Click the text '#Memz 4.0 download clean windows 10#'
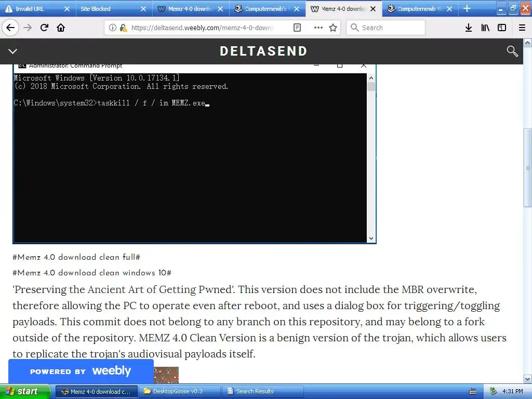The image size is (532, 399). [92, 273]
